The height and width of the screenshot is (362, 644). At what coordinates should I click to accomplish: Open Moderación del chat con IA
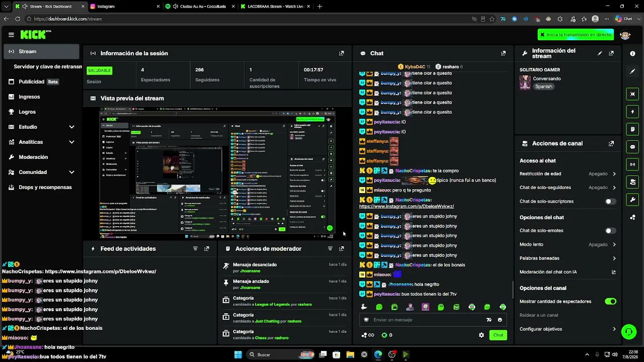click(x=568, y=272)
